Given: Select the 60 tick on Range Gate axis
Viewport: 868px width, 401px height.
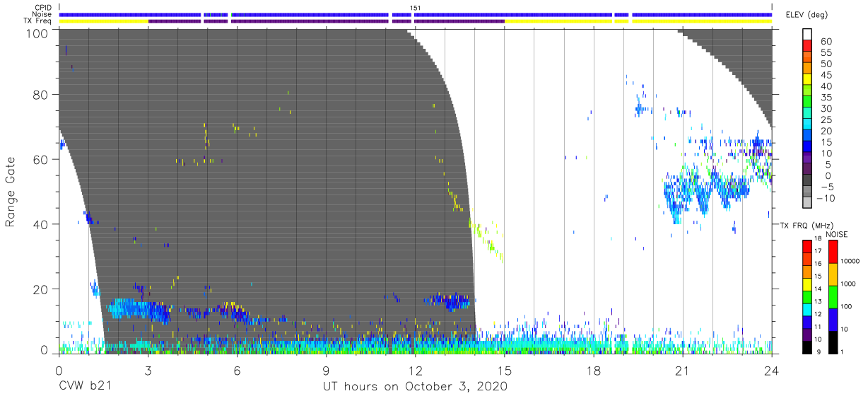Looking at the screenshot, I should [42, 159].
